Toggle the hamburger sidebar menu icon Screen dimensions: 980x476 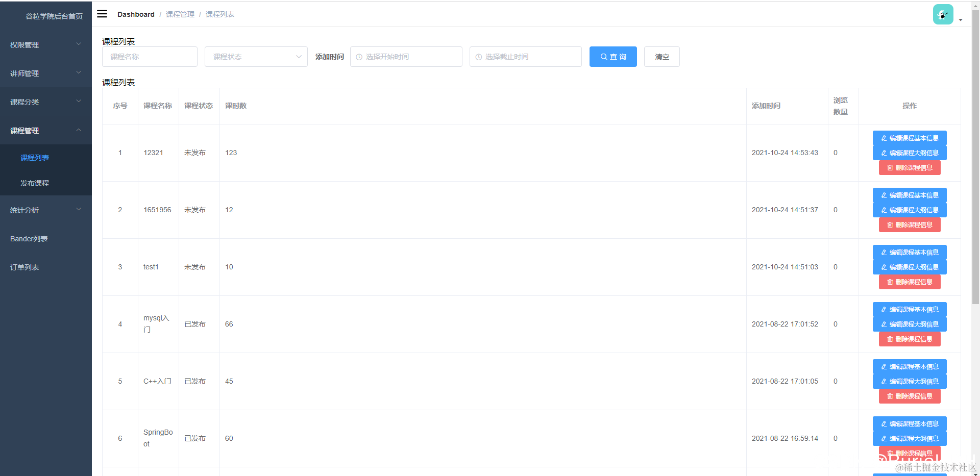pos(102,14)
